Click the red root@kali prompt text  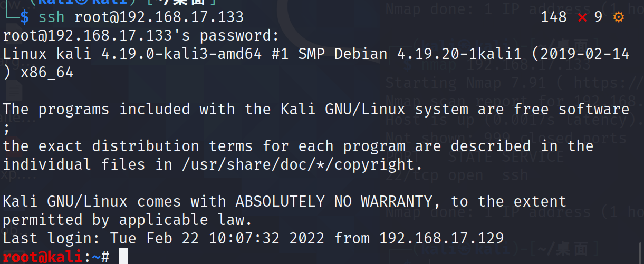43,257
